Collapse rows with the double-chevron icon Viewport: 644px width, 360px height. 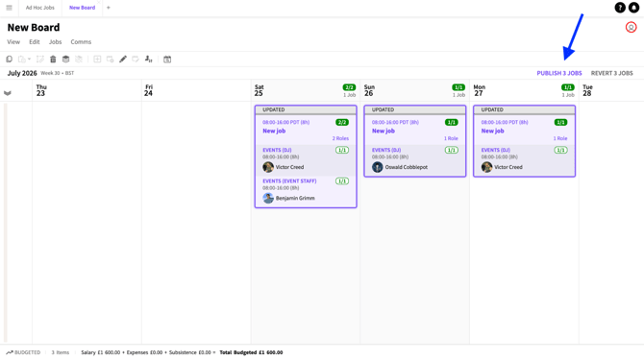click(8, 93)
